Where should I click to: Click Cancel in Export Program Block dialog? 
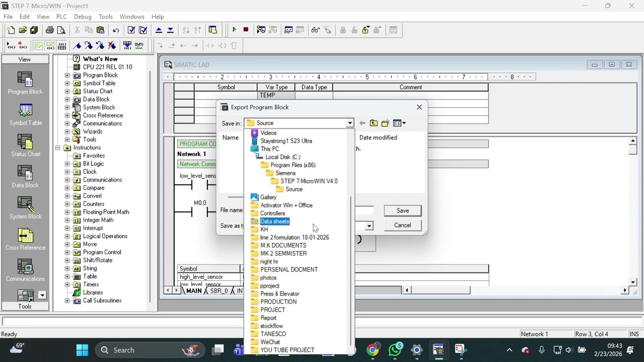(403, 225)
